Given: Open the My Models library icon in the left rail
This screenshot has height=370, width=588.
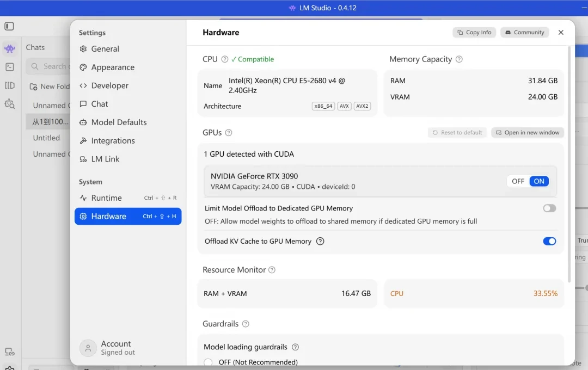Looking at the screenshot, I should 10,85.
